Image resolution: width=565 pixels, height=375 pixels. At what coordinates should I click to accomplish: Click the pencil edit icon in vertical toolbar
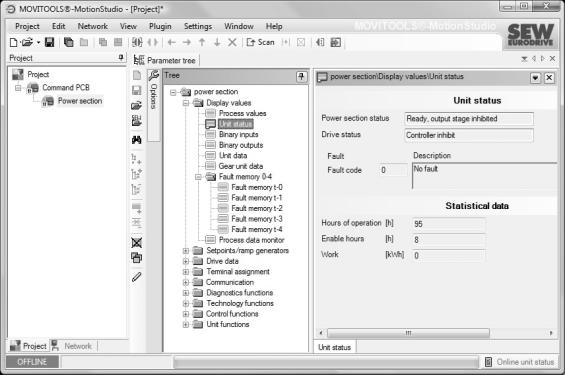137,277
